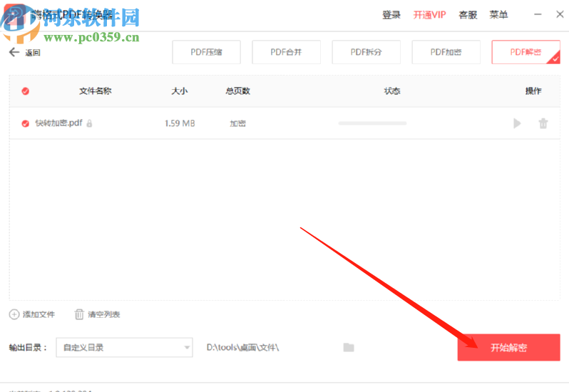Uncheck the 快转加密.pdf file checkbox

(26, 123)
